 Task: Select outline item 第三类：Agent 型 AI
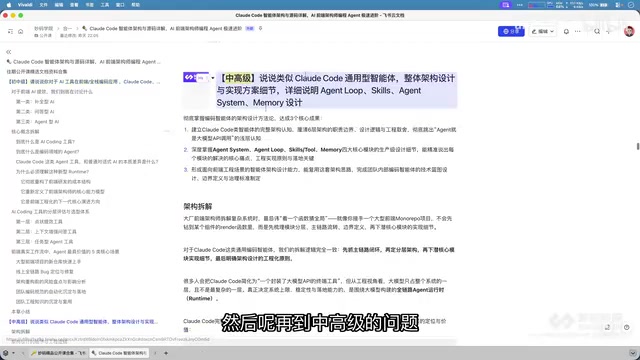38,122
